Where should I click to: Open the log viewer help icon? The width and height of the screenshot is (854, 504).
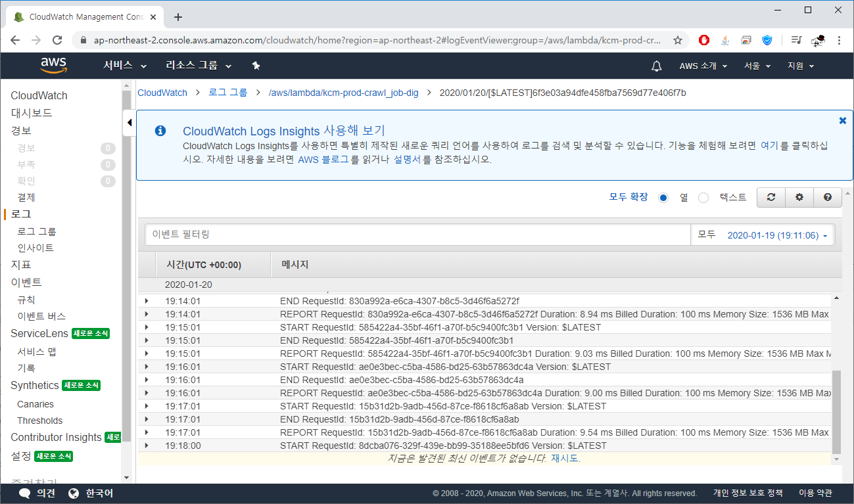point(828,197)
